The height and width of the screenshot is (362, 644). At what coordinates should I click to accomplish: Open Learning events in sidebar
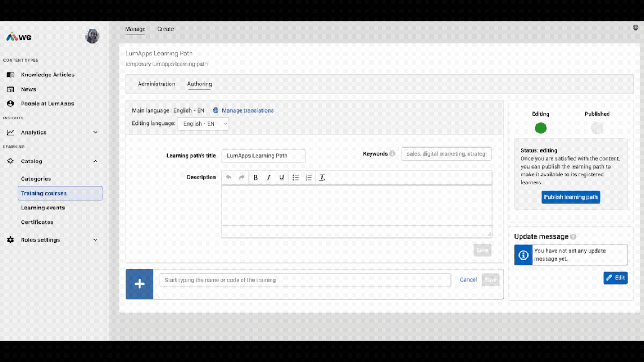(x=42, y=208)
